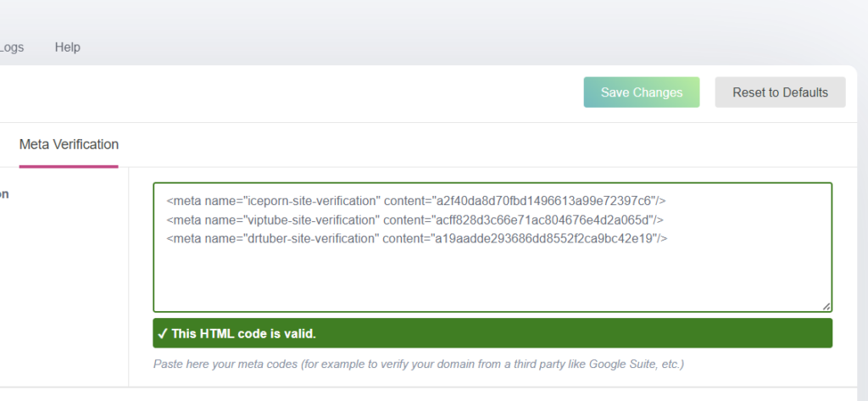Click the "Paste here your meta codes" hint text
This screenshot has width=868, height=401.
(419, 365)
